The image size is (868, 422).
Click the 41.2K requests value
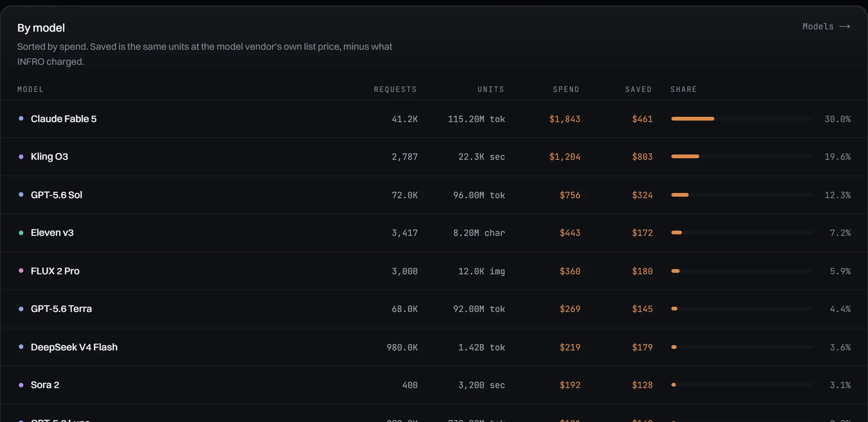(405, 119)
